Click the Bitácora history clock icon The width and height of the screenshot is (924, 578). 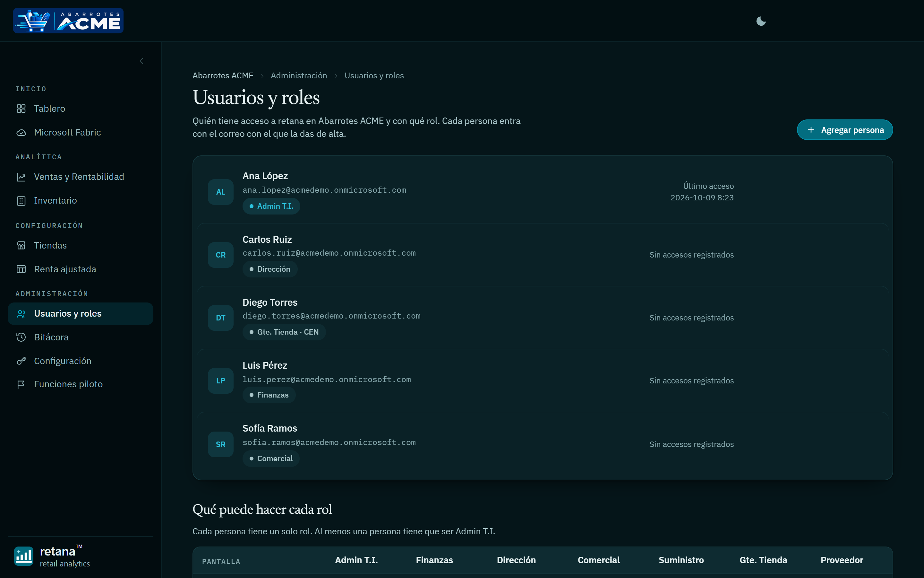pyautogui.click(x=21, y=337)
